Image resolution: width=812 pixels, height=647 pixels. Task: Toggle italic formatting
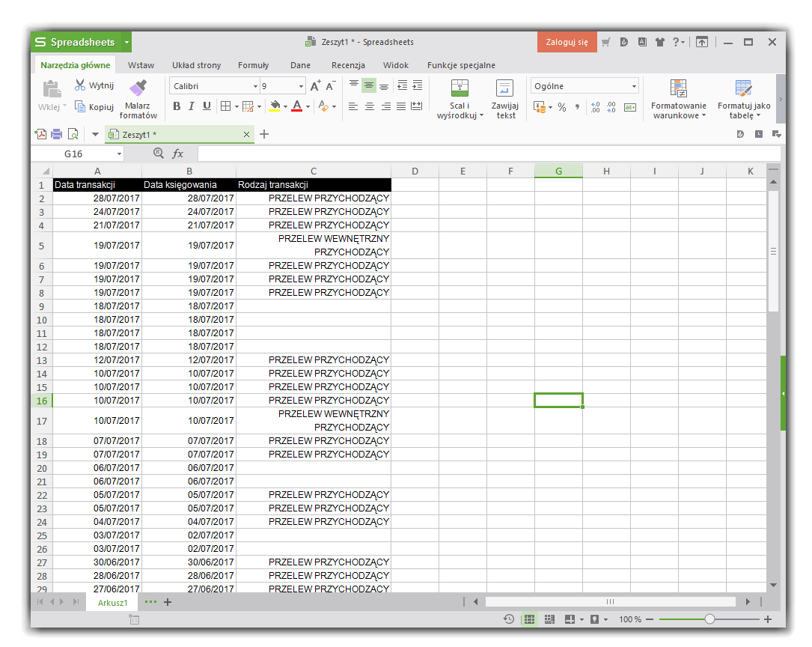[x=192, y=106]
